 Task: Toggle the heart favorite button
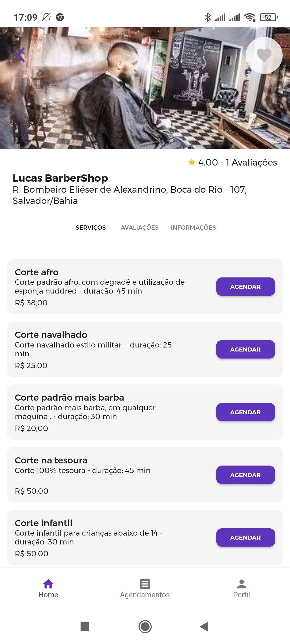point(264,55)
